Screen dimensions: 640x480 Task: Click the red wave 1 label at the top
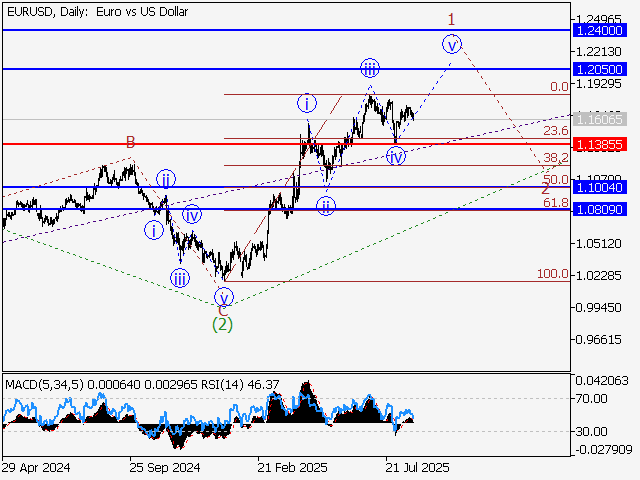(x=452, y=19)
